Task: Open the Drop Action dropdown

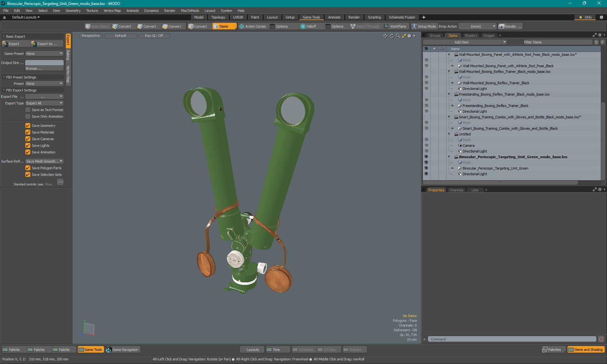Action: point(478,26)
